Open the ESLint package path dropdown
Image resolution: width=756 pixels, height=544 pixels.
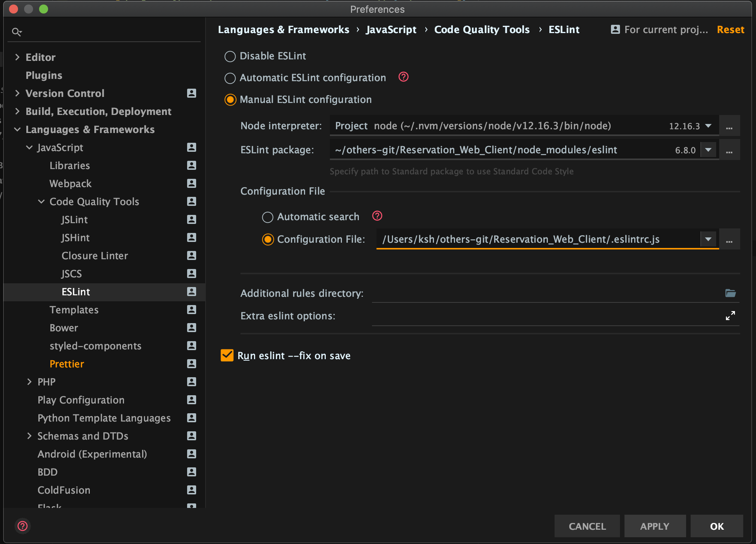click(x=708, y=150)
